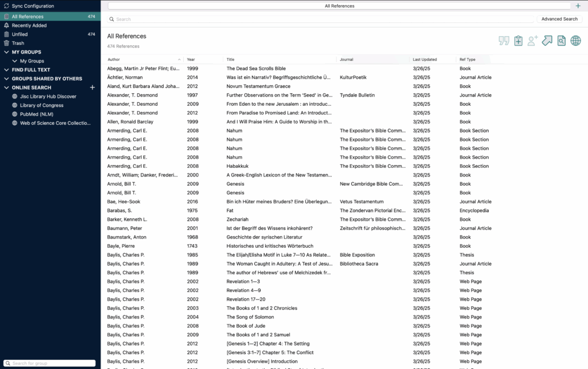
Task: Open the Trash in the sidebar
Action: pyautogui.click(x=18, y=43)
